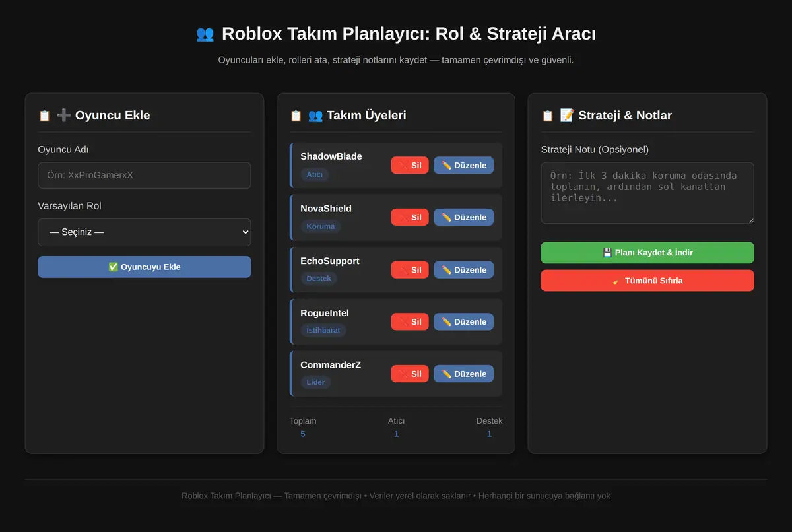Click the clipboard icon beside Takım Üyeleri

pyautogui.click(x=296, y=116)
